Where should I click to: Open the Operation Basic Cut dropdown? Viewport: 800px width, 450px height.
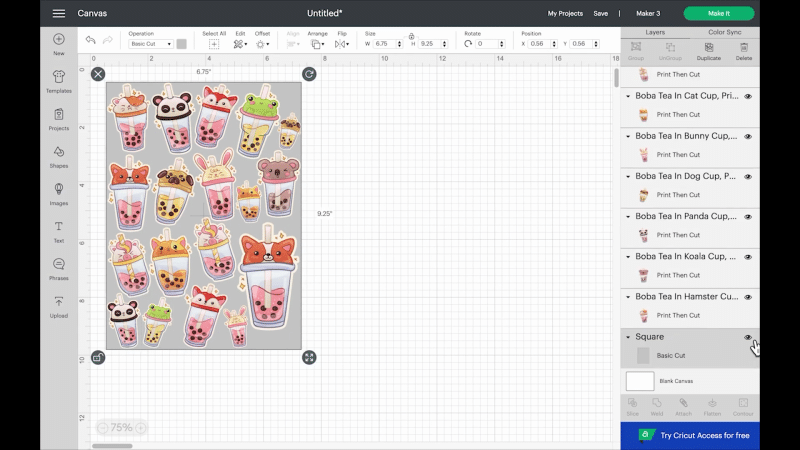pos(151,44)
